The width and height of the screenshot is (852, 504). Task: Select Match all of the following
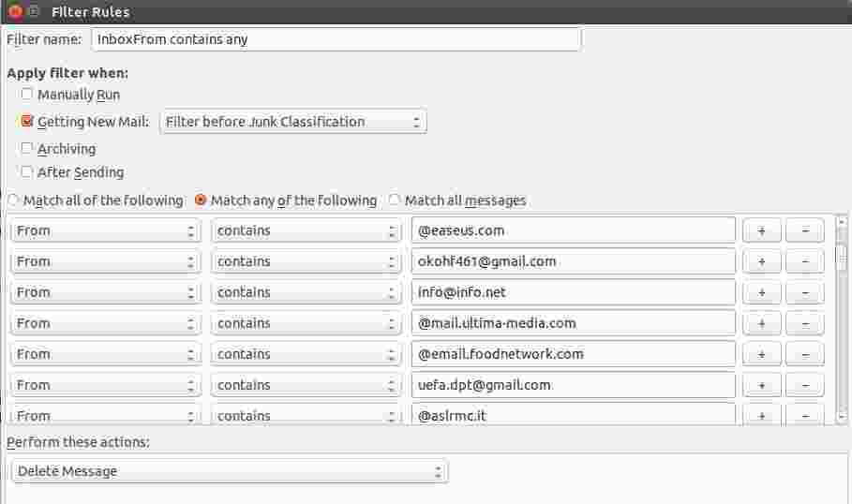[13, 200]
